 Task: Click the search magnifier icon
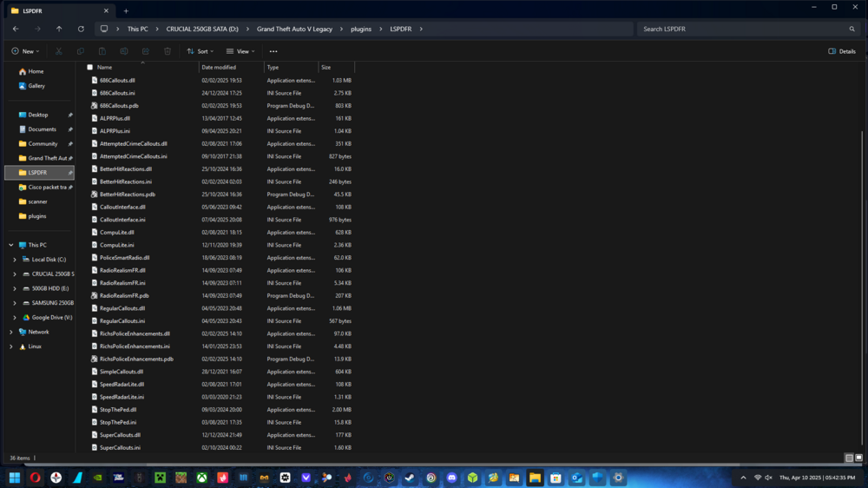coord(852,29)
